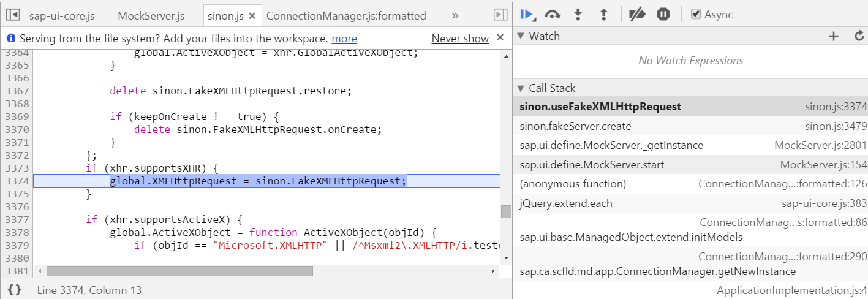Set breakpoint on line 3374 gutter
The width and height of the screenshot is (868, 299).
17,181
